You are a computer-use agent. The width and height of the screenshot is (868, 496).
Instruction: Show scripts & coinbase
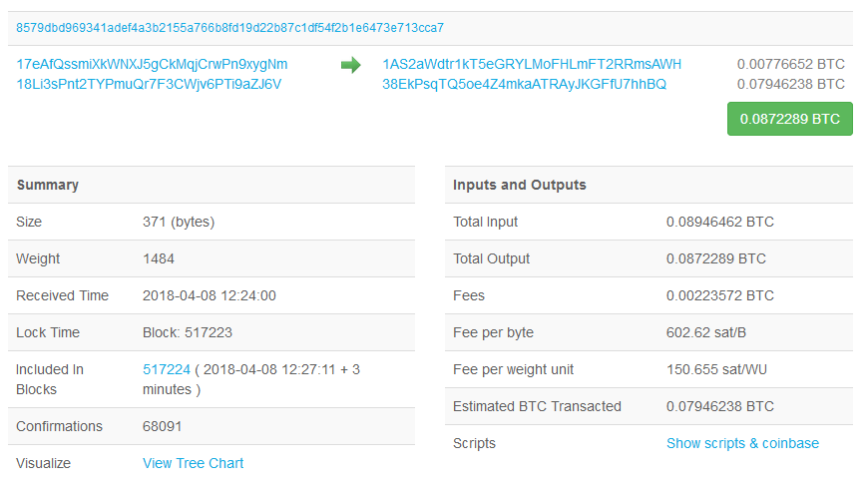[x=742, y=443]
